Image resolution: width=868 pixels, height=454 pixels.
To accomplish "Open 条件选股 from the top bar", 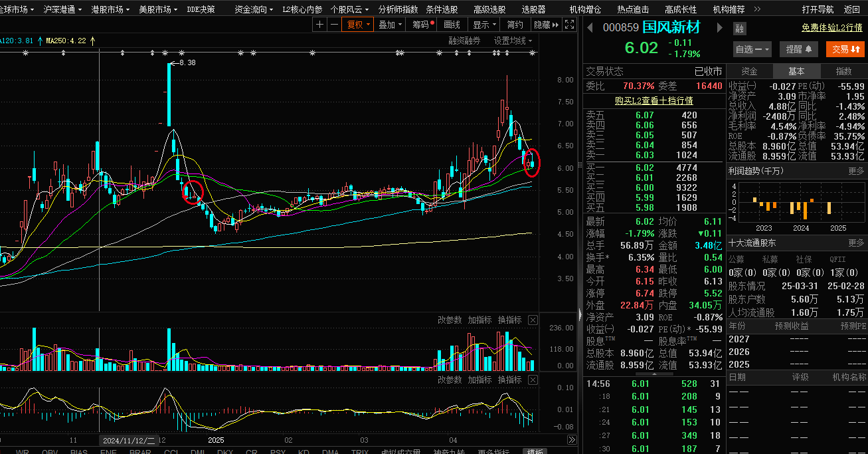I will tap(442, 9).
